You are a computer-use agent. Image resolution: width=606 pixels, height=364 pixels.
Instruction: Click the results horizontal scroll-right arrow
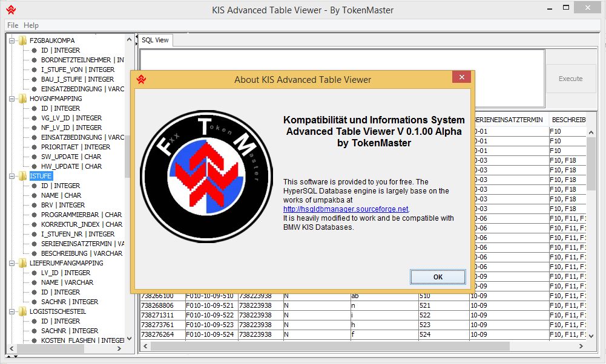coord(581,346)
